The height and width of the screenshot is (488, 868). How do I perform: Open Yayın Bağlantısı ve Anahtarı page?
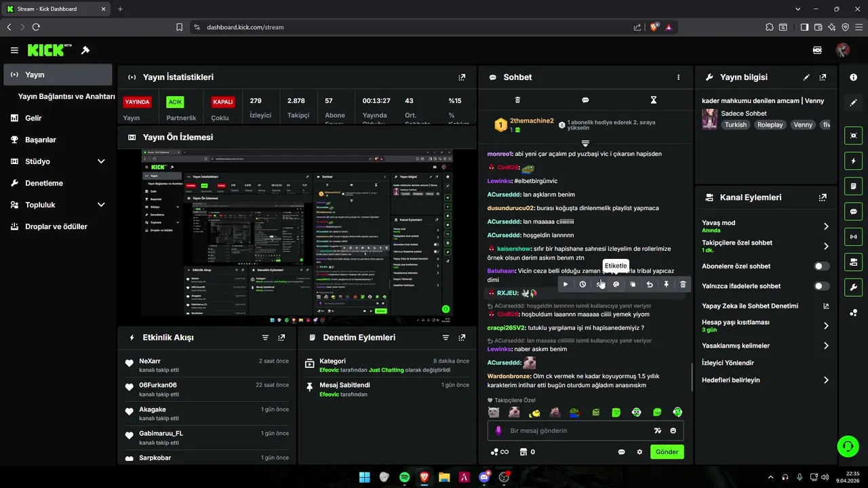(66, 96)
